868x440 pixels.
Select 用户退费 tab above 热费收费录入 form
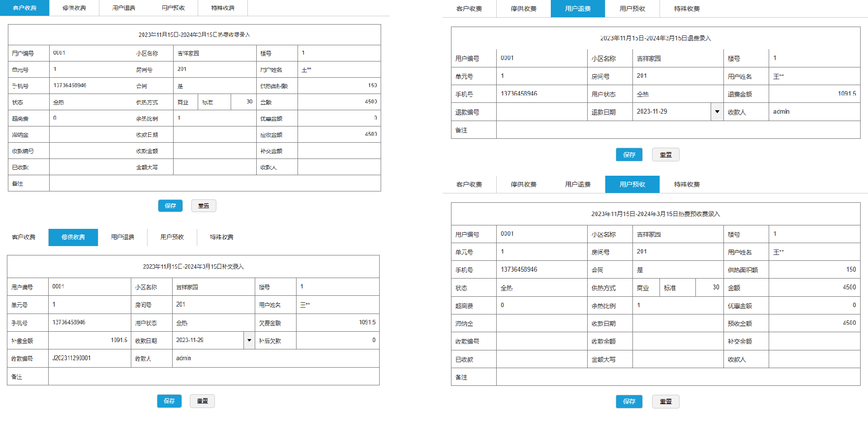tap(124, 8)
